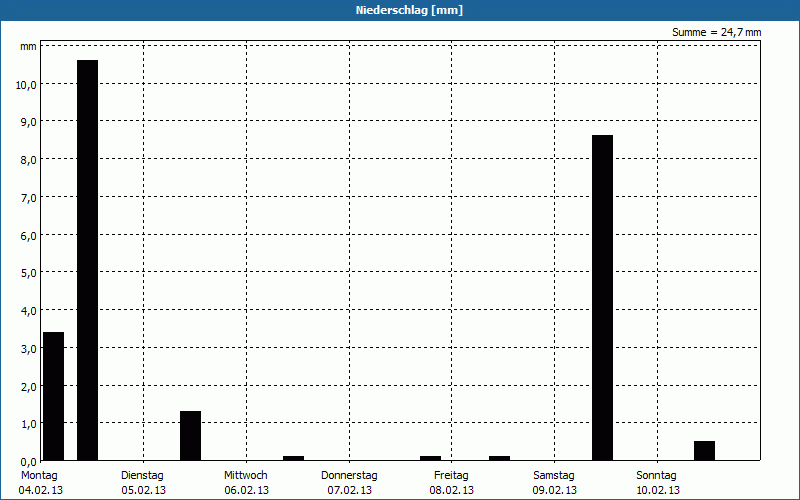Select the Mittwoch day label

[245, 476]
